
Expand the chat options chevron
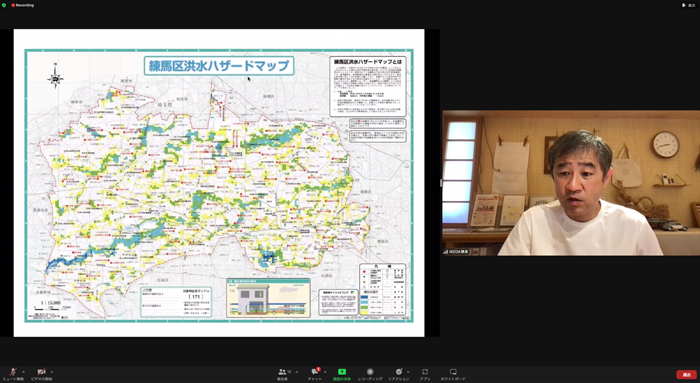click(x=325, y=371)
